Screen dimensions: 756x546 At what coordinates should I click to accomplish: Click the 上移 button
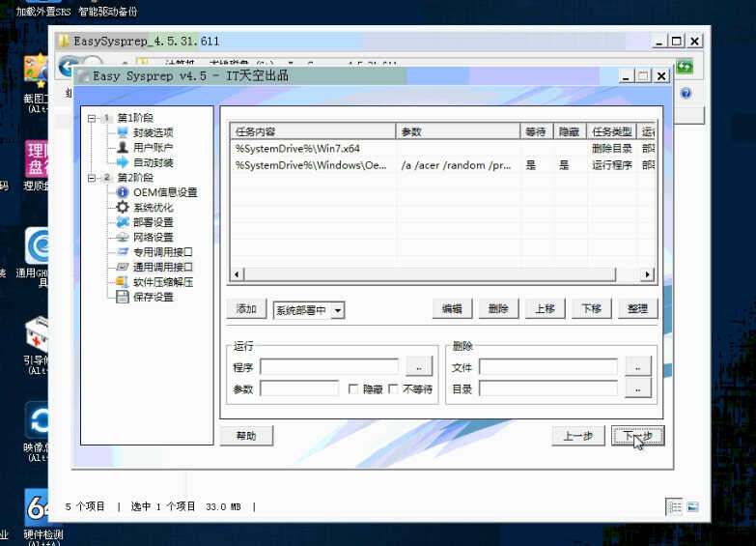tap(545, 309)
